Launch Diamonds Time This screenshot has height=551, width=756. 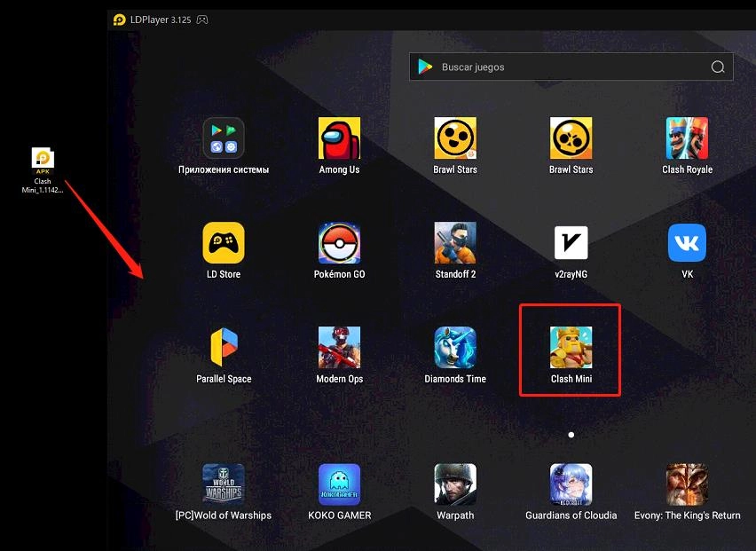coord(455,347)
